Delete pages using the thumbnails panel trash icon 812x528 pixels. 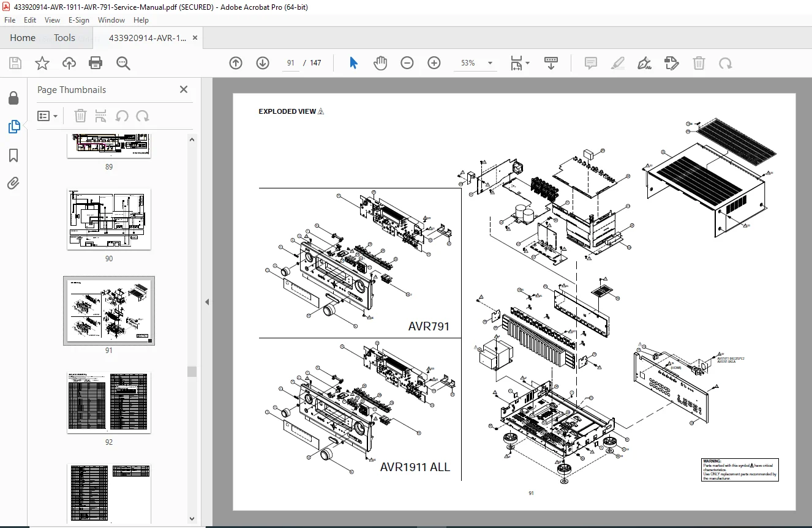[x=80, y=116]
